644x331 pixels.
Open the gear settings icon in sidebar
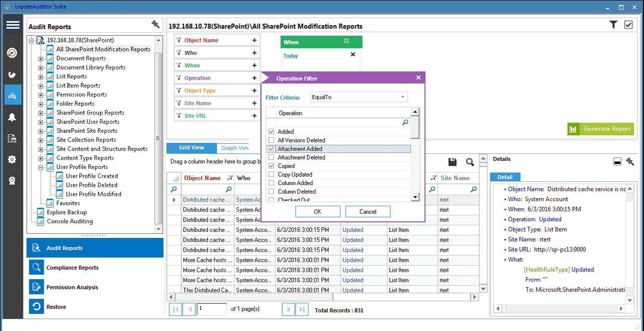13,159
